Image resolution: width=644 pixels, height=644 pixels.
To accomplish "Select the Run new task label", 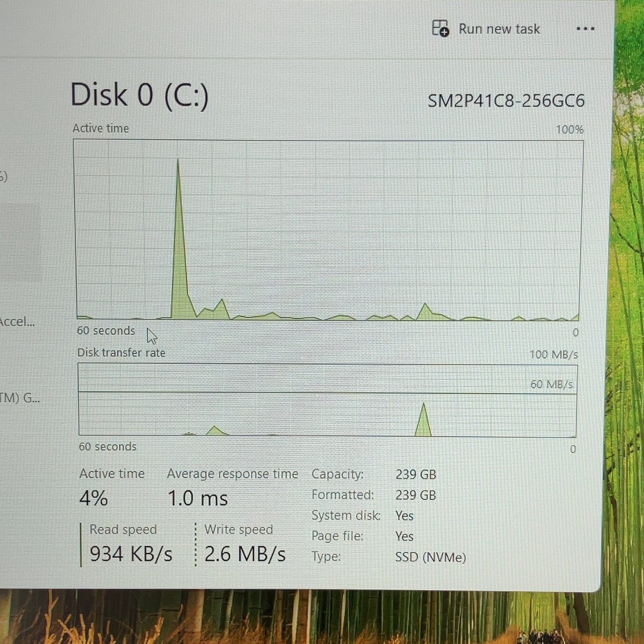I will (x=499, y=29).
